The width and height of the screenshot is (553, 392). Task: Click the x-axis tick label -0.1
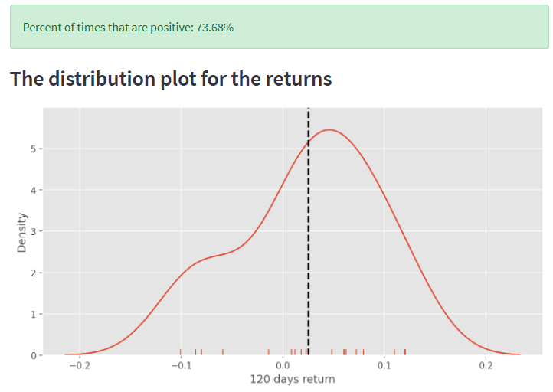(x=180, y=366)
